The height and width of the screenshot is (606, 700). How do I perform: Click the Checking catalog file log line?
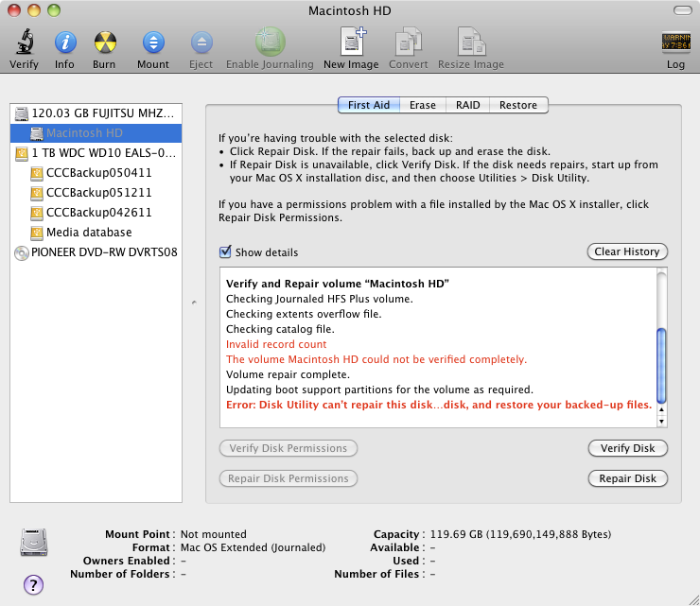(280, 329)
